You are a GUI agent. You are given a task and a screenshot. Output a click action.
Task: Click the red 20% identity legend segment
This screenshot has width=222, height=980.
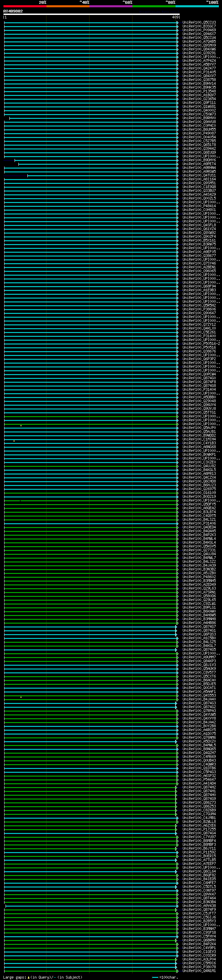pyautogui.click(x=25, y=6)
